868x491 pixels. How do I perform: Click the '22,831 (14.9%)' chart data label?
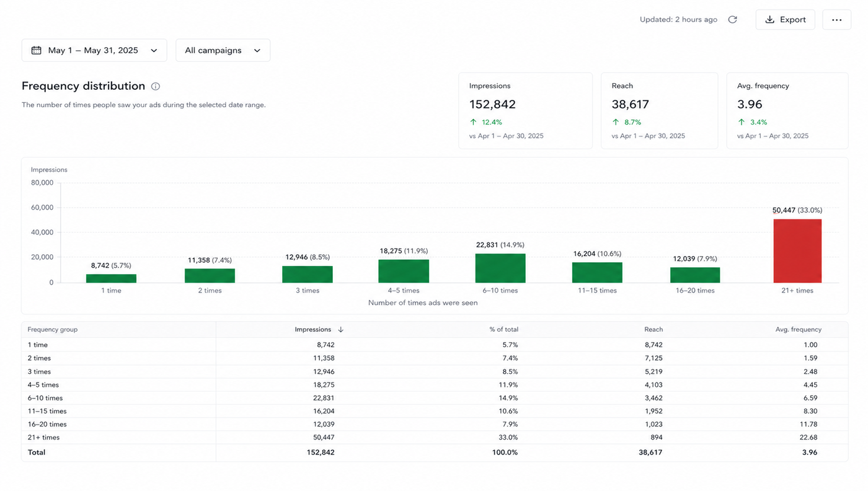500,245
